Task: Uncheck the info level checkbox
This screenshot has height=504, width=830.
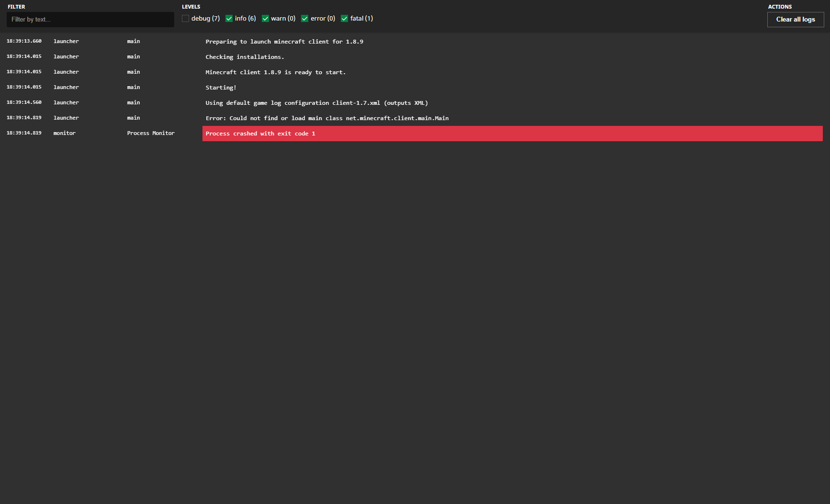Action: [229, 19]
